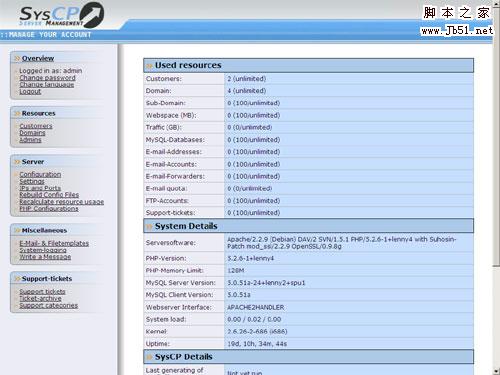Click the 'Support-tickets:' table row label
This screenshot has height=375, width=500.
coord(170,213)
